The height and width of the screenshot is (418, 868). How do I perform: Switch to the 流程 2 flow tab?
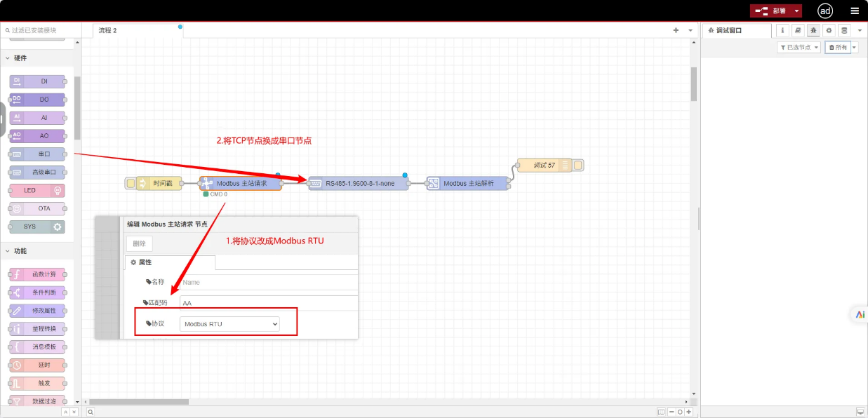click(x=108, y=31)
